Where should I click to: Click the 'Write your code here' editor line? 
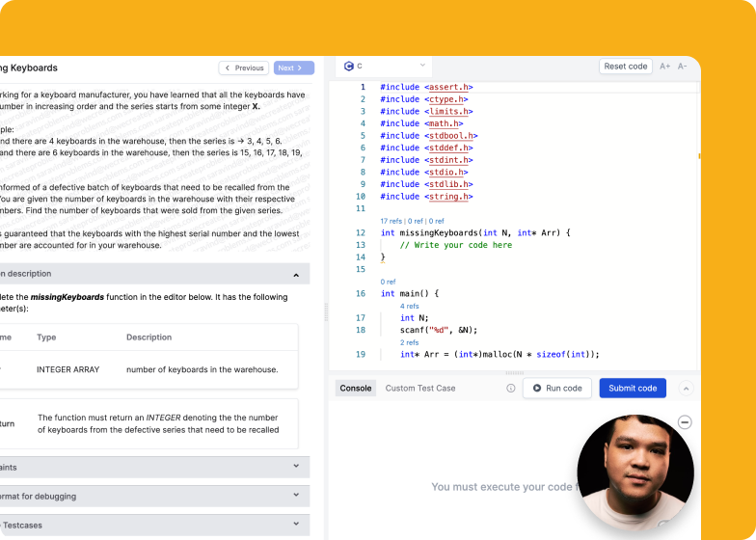tap(456, 245)
